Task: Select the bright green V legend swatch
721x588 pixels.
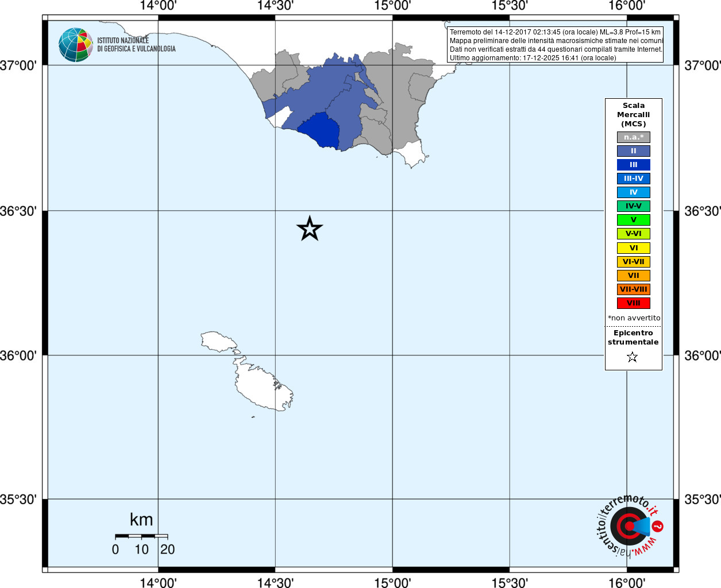Action: tap(634, 220)
